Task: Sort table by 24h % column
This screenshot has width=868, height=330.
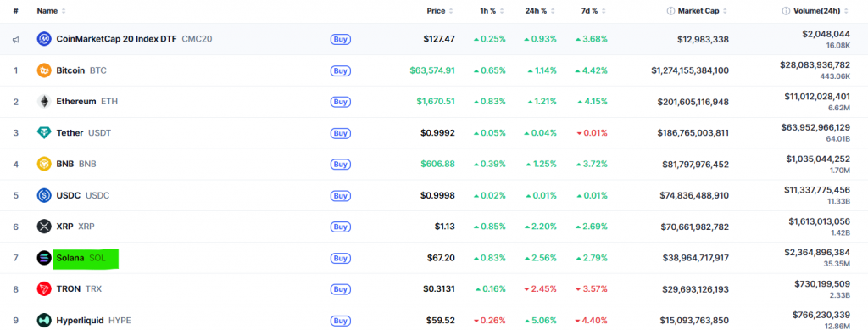Action: [541, 10]
